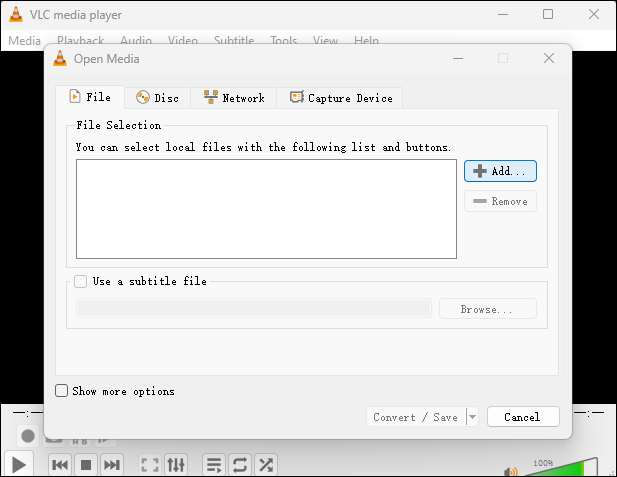Click the previous media skip icon
The width and height of the screenshot is (617, 477).
pyautogui.click(x=60, y=465)
